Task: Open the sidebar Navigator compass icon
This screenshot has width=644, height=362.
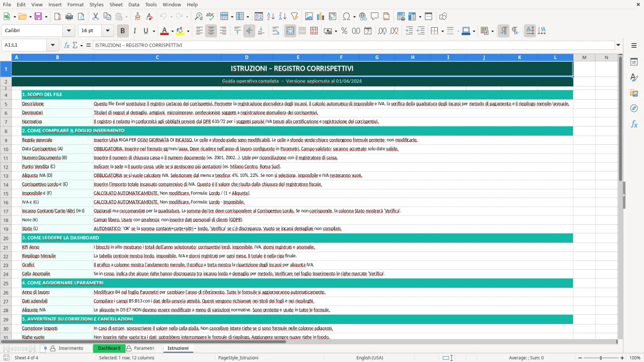Action: point(634,109)
